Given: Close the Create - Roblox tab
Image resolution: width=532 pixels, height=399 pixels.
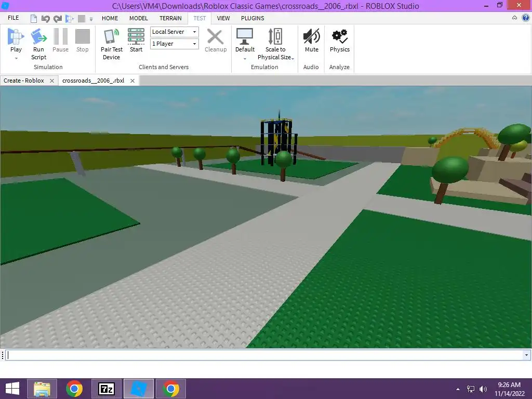Looking at the screenshot, I should coord(52,81).
